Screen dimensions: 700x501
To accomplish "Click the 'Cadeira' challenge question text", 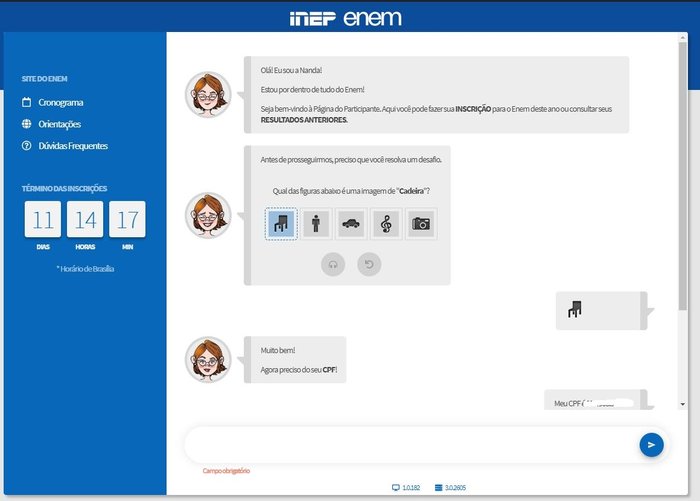I will click(x=351, y=191).
